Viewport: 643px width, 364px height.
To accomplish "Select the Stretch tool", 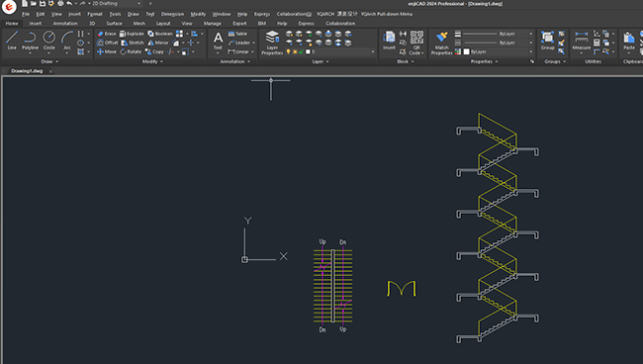I will point(133,43).
